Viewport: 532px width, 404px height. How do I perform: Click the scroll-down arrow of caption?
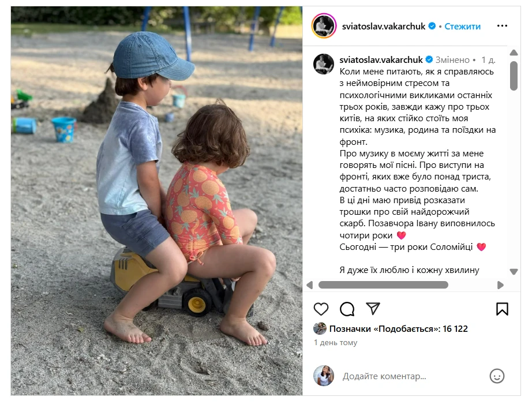(514, 272)
